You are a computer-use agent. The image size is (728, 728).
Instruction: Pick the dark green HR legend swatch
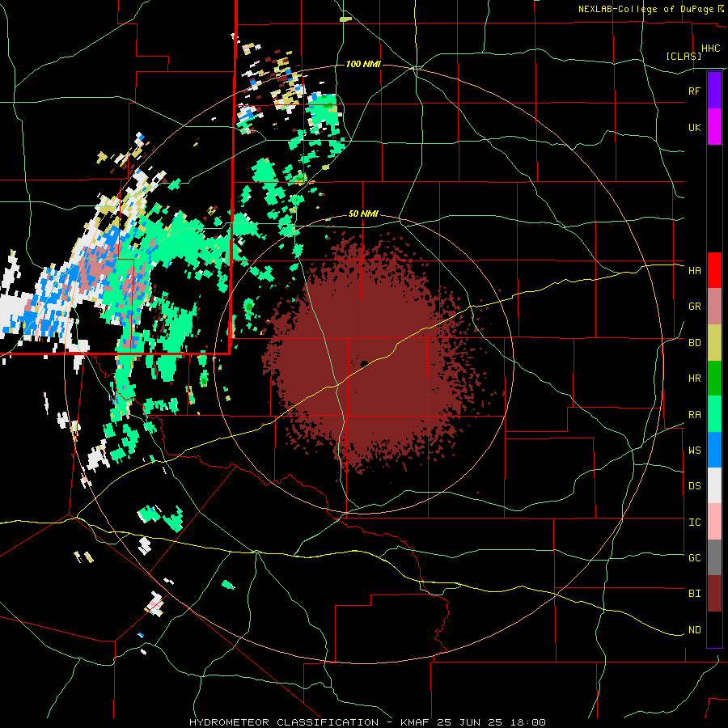714,379
